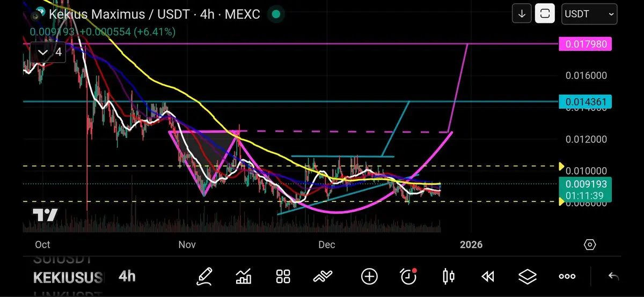Image resolution: width=644 pixels, height=297 pixels.
Task: Click the Dec date label on axis
Action: point(326,245)
